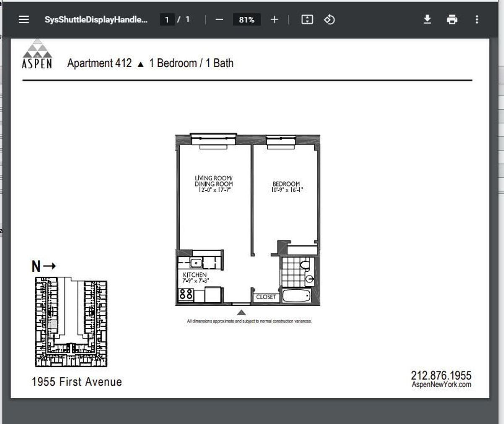Screen dimensions: 504x424
Task: Click the 212.876.1955 phone number
Action: point(441,375)
